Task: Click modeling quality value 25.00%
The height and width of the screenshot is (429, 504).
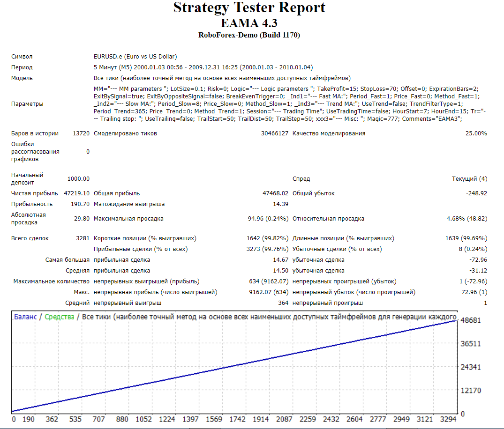Action: [476, 133]
